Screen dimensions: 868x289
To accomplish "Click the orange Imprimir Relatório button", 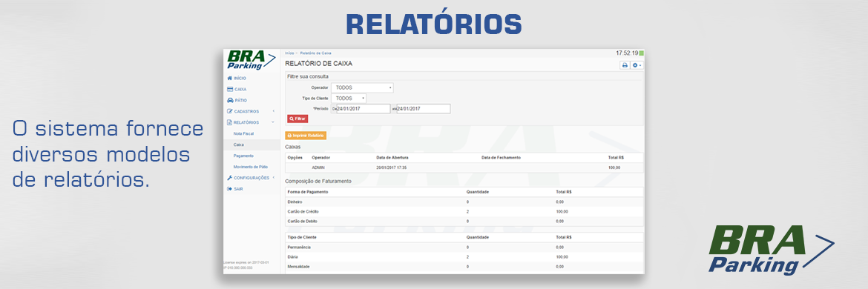I will (x=306, y=136).
